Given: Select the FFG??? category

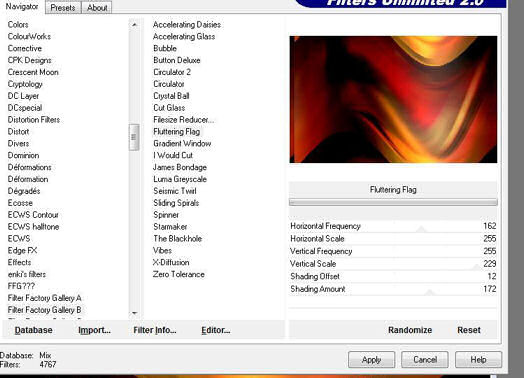Looking at the screenshot, I should tap(21, 286).
